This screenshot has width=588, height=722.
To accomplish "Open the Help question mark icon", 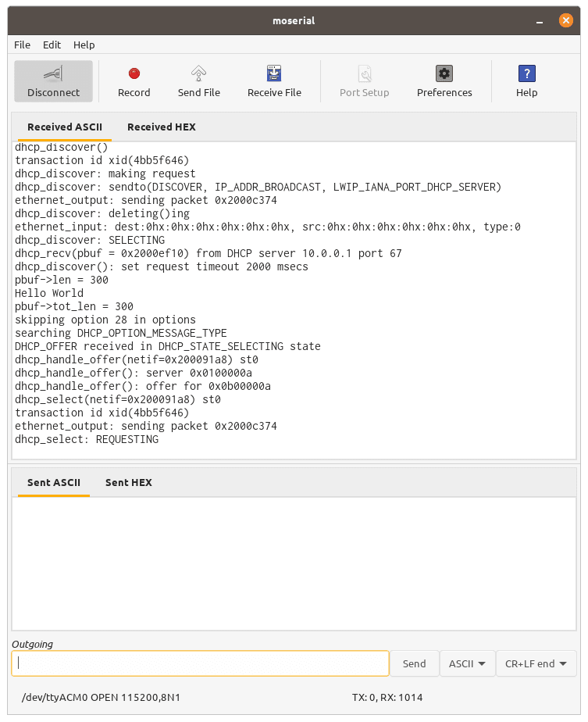I will 526,74.
